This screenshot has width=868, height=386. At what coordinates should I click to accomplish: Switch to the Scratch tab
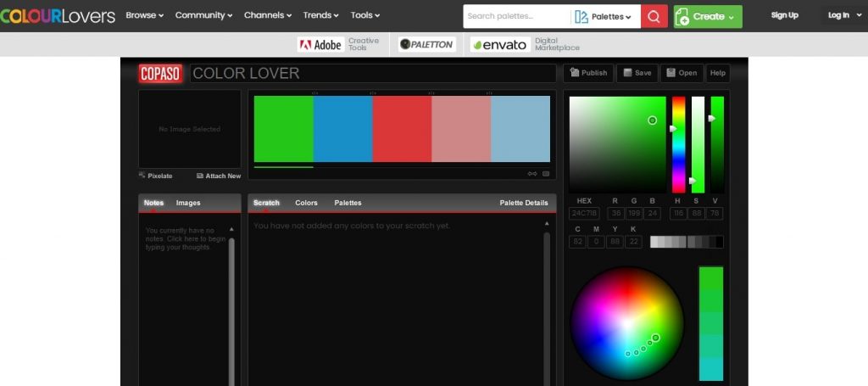point(266,203)
